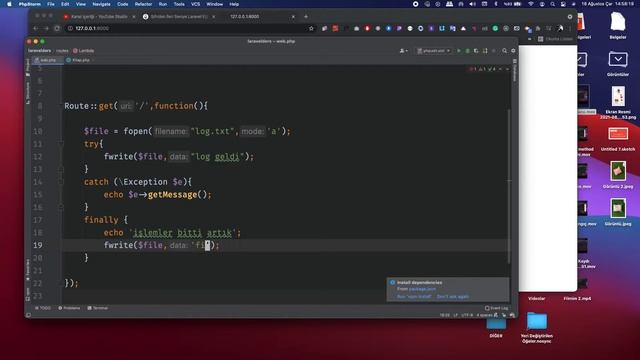Open the Structure tool window stripe

tap(28, 93)
